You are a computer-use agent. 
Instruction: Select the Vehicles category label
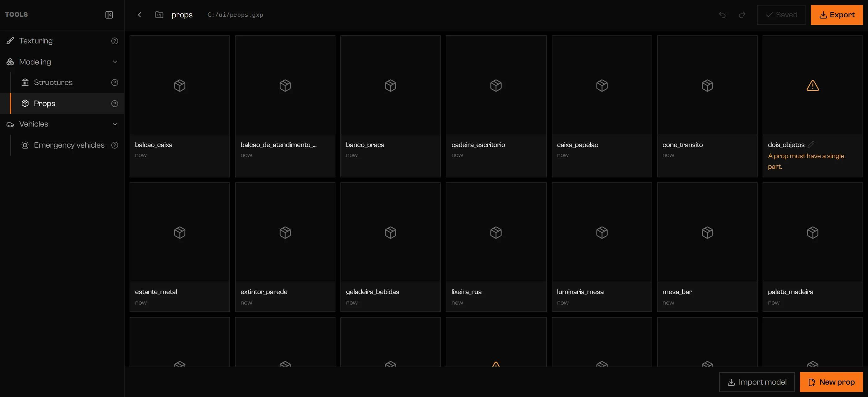(34, 124)
